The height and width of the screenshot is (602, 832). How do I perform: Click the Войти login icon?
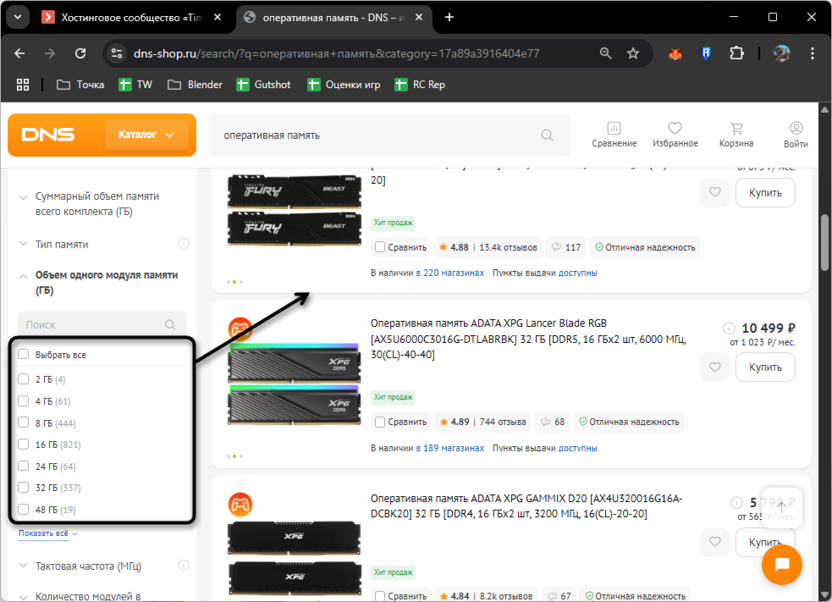[x=795, y=135]
